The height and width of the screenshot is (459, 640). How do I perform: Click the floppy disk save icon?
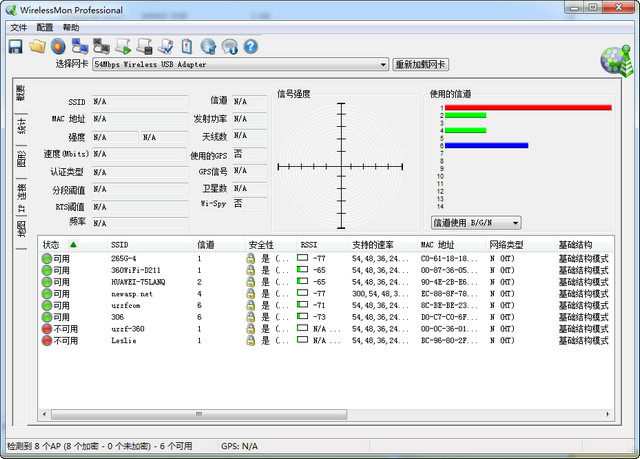click(x=16, y=46)
